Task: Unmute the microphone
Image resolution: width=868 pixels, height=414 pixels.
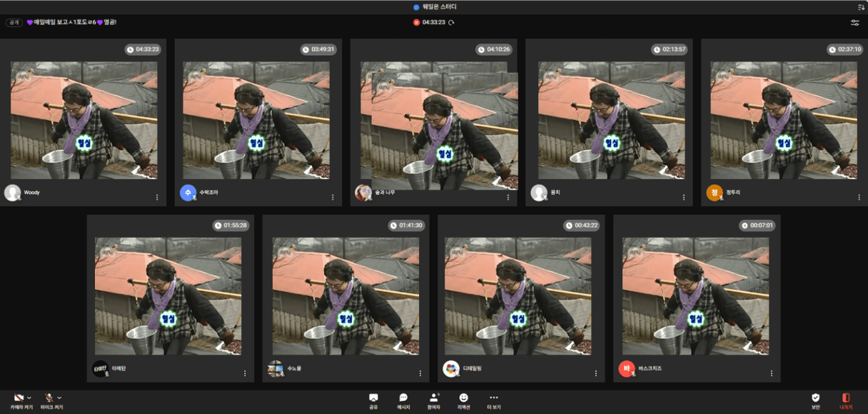Action: tap(49, 398)
